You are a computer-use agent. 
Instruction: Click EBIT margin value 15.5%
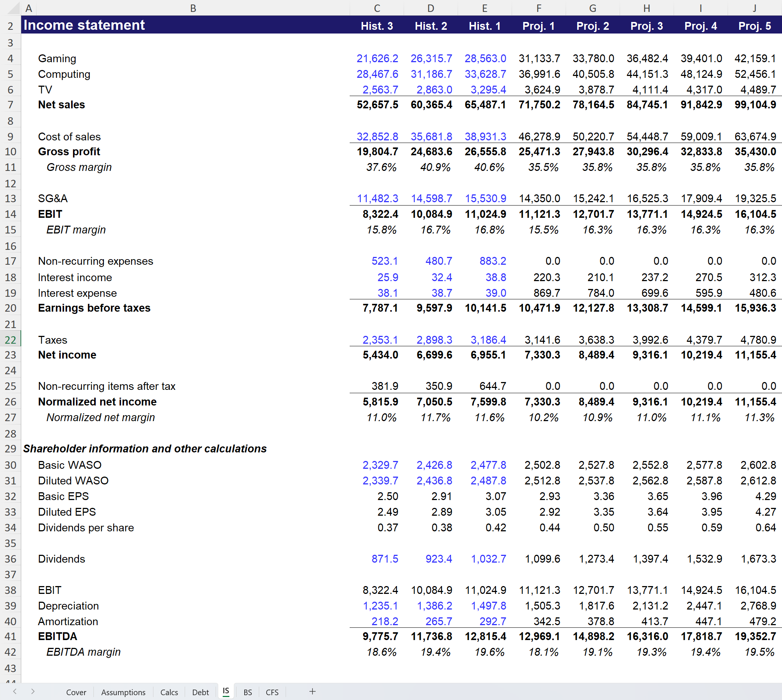click(x=543, y=230)
